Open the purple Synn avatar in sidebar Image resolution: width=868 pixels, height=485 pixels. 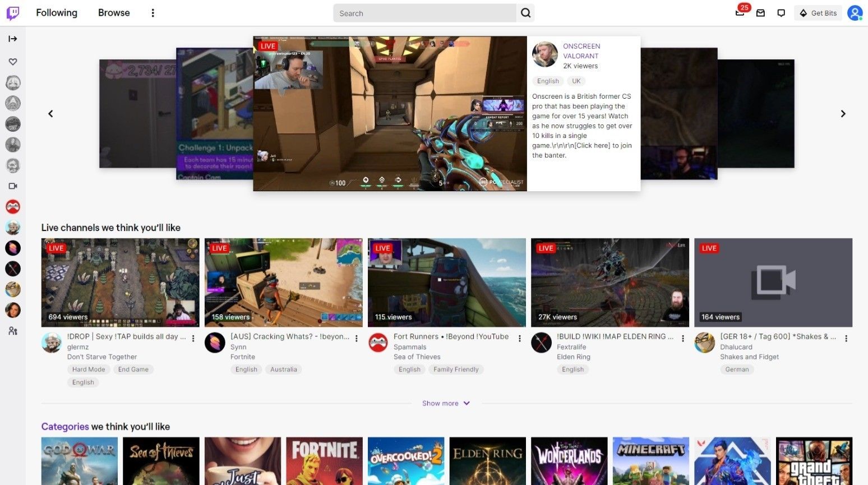[13, 248]
